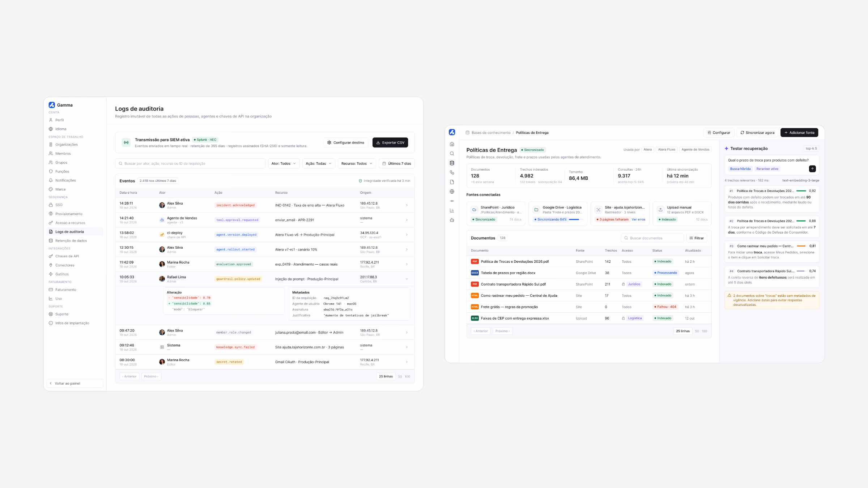Open the Ação: Todas filter dropdown
Screen dimensions: 868x488
tap(318, 163)
